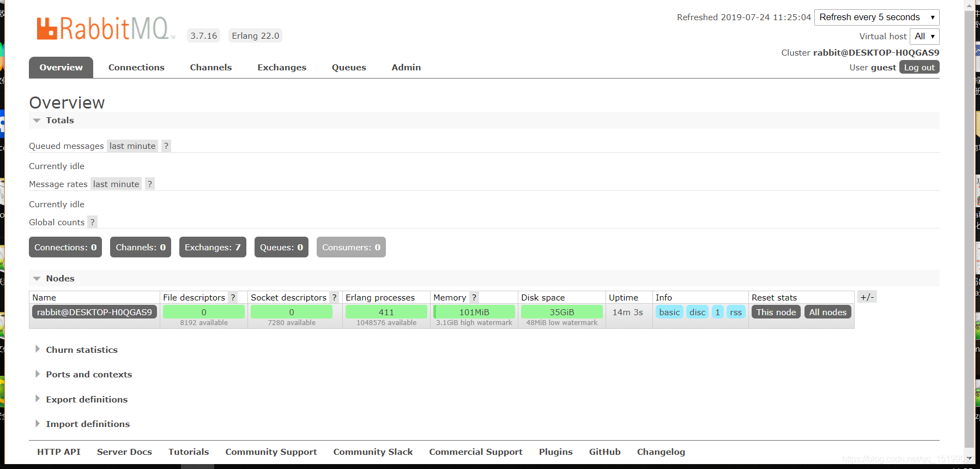Click the Erlang processes 411 bar

[386, 312]
